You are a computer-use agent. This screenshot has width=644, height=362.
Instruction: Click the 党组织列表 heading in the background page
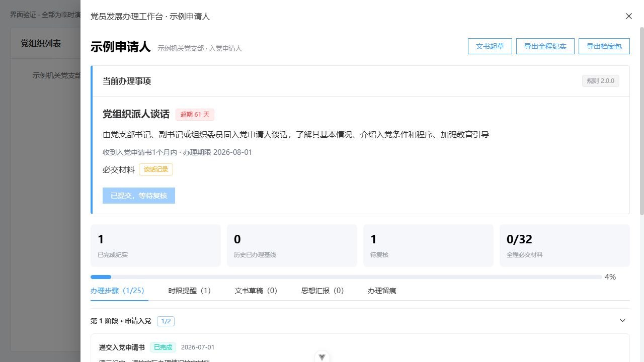[41, 43]
